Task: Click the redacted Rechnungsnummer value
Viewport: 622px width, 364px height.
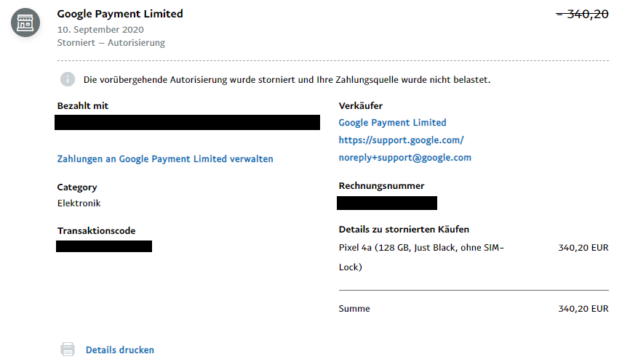Action: (387, 203)
